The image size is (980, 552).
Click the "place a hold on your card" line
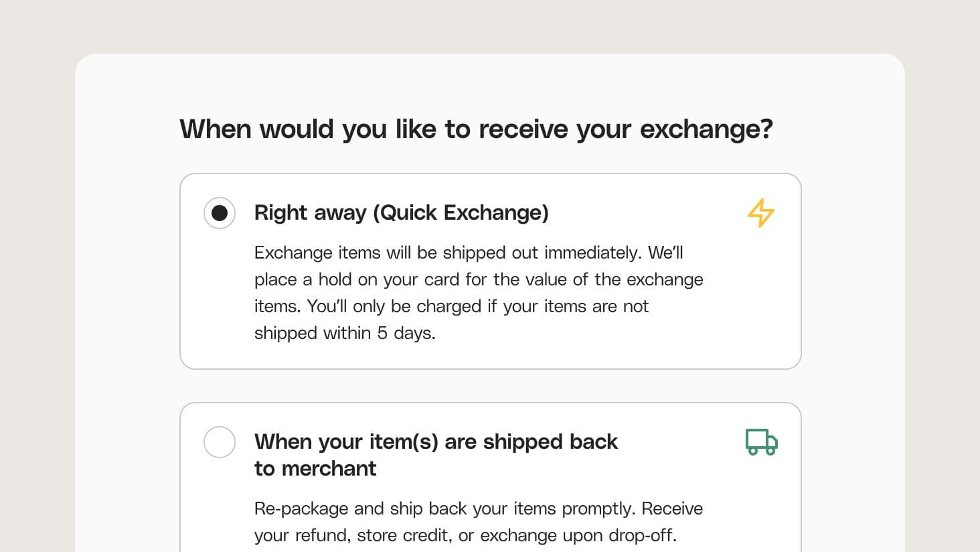coord(478,280)
